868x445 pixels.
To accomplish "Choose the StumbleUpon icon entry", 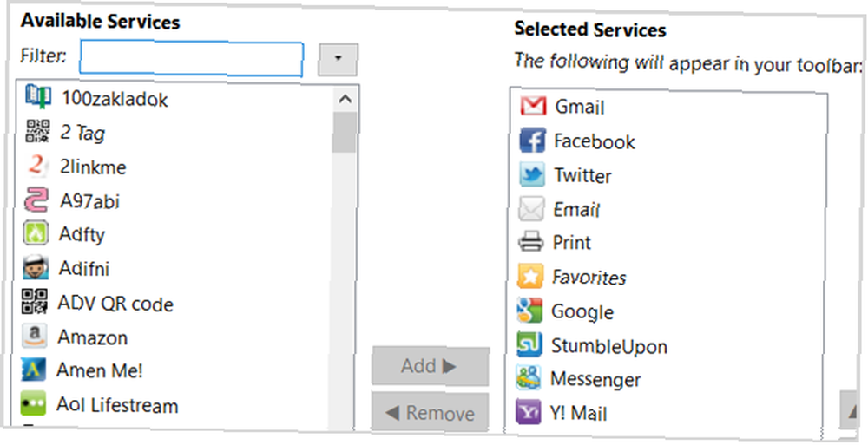I will [529, 345].
